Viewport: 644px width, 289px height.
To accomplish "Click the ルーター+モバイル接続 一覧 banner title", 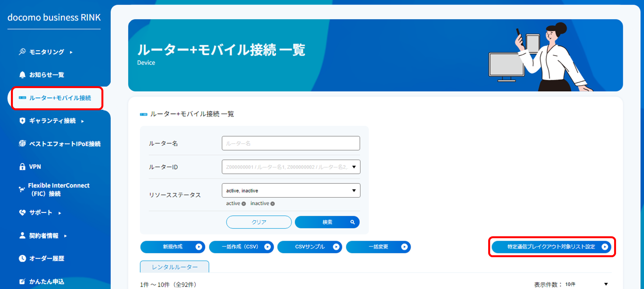I will [x=221, y=50].
